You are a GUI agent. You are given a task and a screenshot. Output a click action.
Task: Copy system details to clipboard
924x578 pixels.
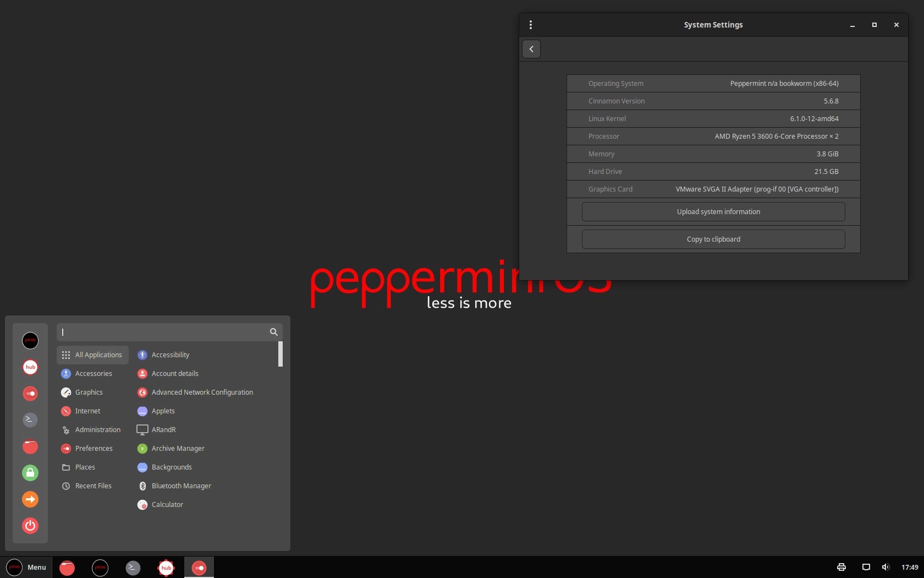pyautogui.click(x=713, y=239)
